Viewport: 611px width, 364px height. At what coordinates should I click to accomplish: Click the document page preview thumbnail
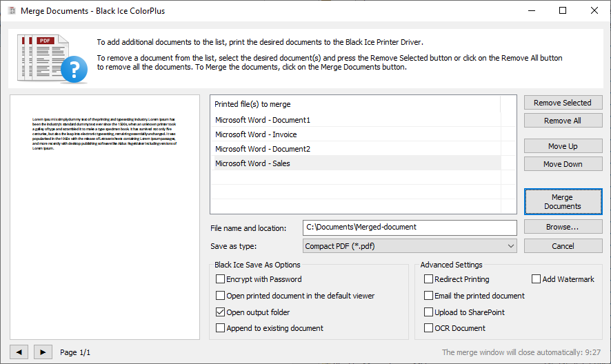point(105,217)
